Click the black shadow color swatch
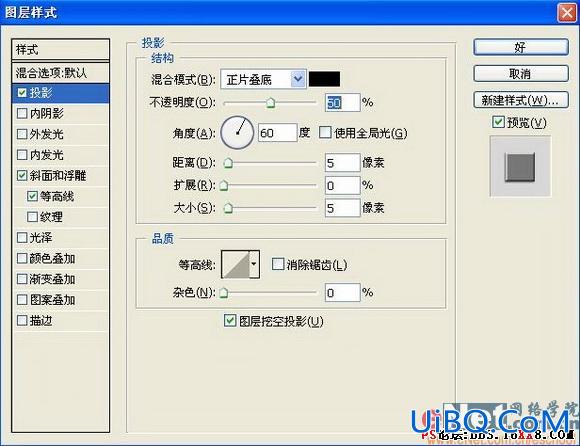 pyautogui.click(x=324, y=79)
